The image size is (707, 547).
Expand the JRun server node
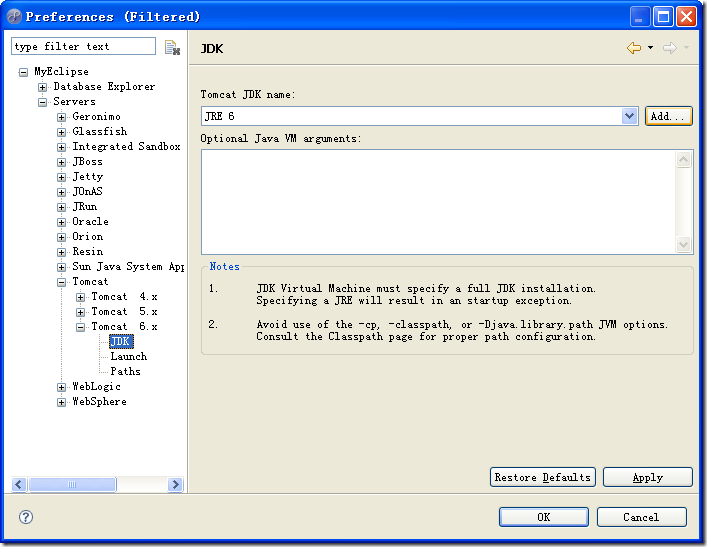[61, 207]
